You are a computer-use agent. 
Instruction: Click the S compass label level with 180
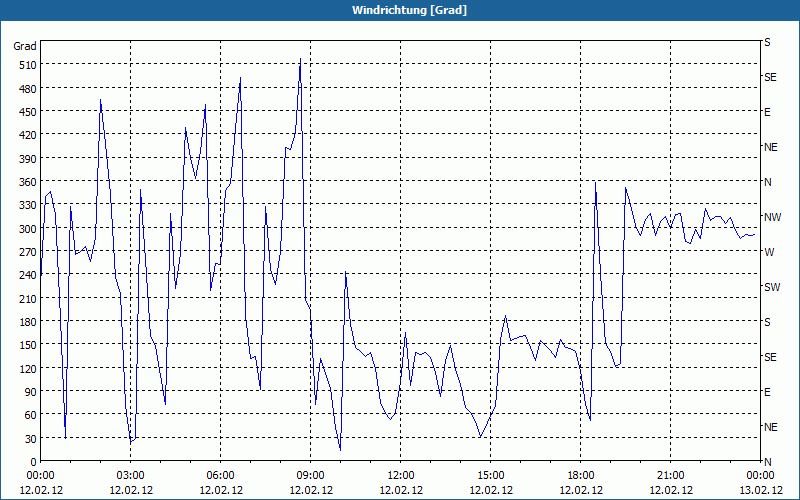point(767,322)
